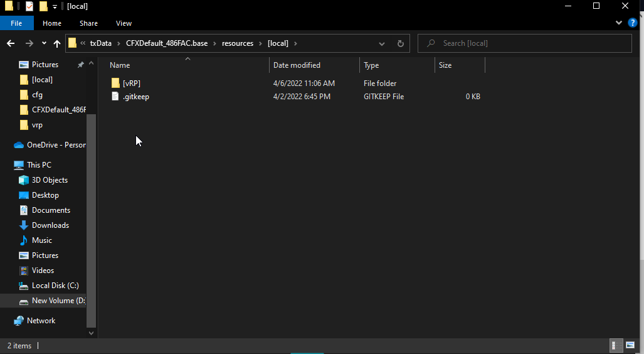Open cfg folder in navigation pane

point(37,95)
